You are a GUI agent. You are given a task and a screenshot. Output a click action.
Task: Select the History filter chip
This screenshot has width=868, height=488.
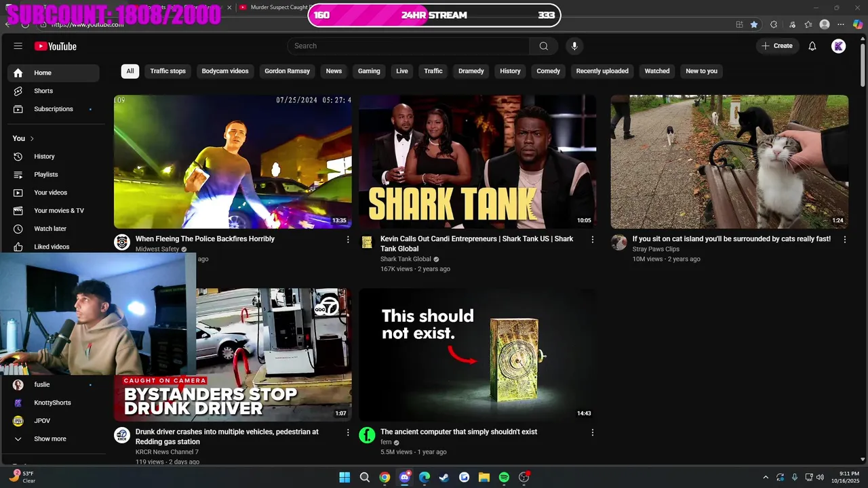(x=510, y=71)
